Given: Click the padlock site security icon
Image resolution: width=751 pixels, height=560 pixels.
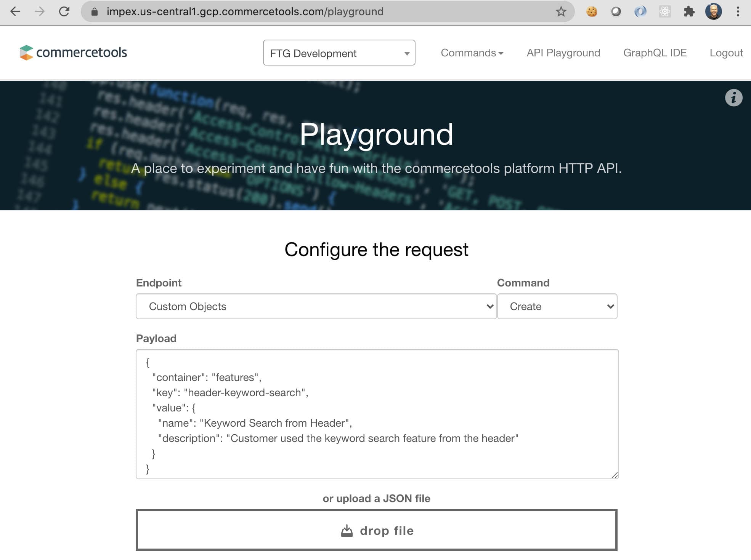Looking at the screenshot, I should click(x=95, y=12).
